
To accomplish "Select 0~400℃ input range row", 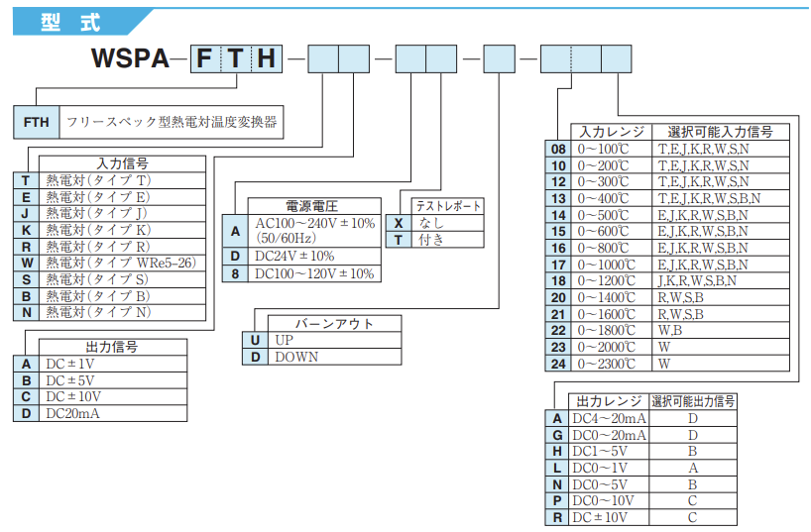I will coord(667,198).
